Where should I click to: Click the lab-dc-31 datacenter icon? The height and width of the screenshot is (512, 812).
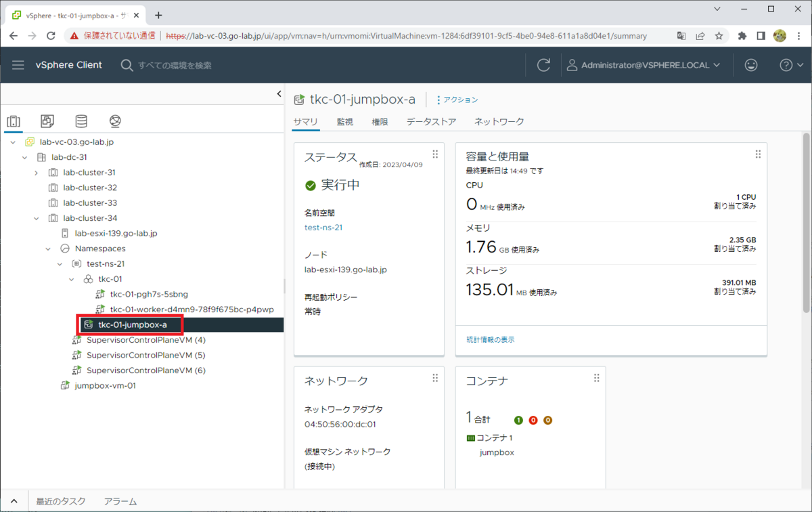click(41, 157)
